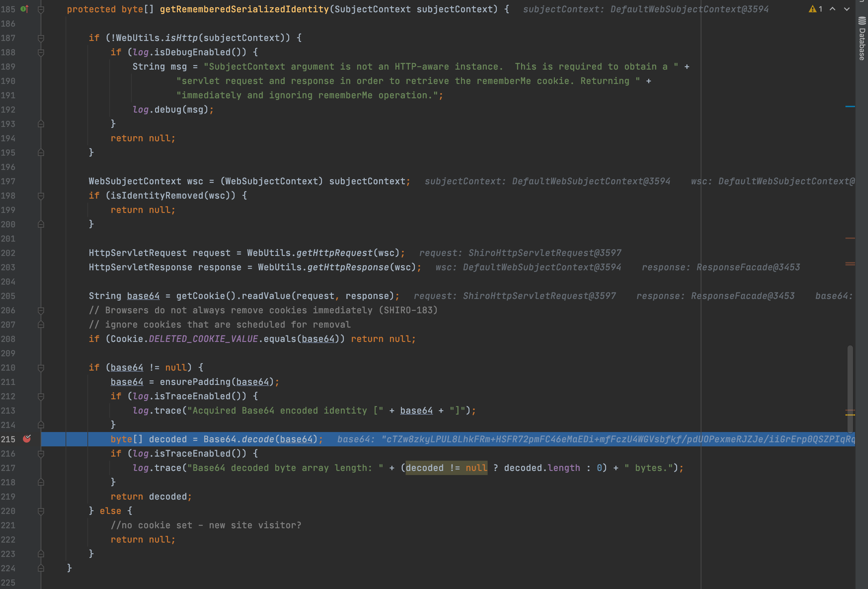
Task: Collapse the else block fold at line 220
Action: pos(41,511)
